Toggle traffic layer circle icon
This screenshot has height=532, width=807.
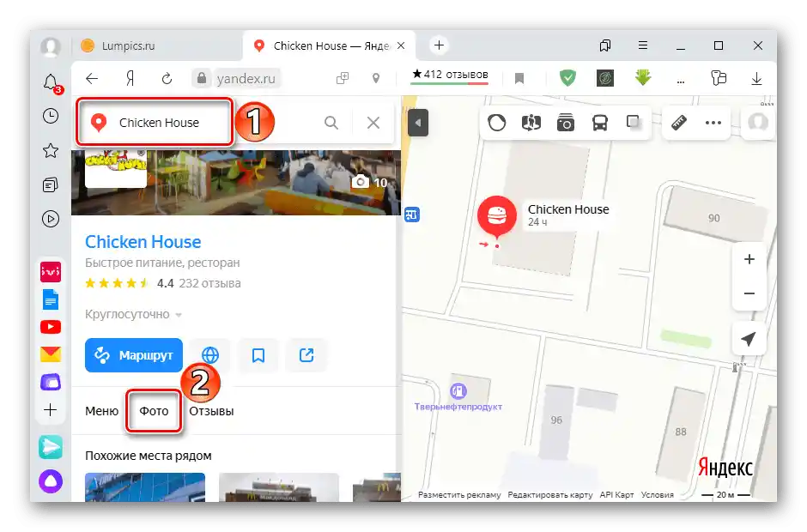click(497, 123)
